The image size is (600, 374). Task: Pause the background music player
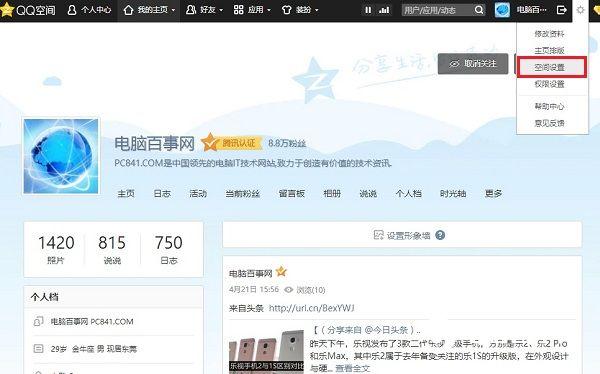tap(368, 10)
